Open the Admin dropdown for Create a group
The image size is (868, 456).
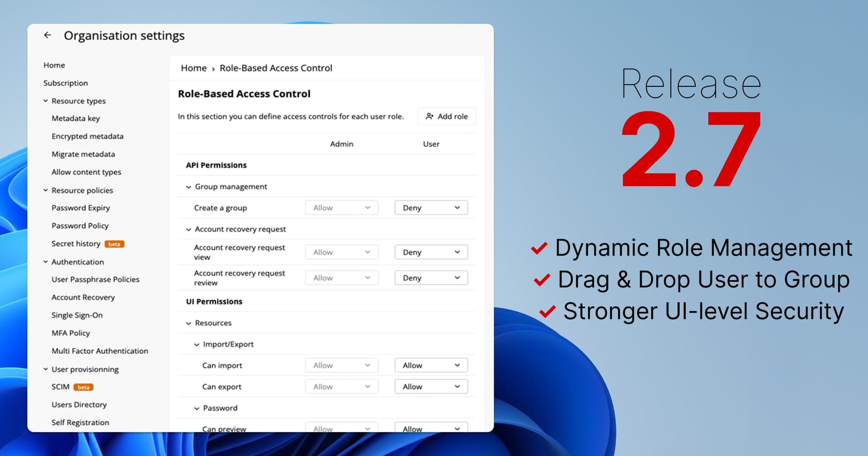[341, 207]
